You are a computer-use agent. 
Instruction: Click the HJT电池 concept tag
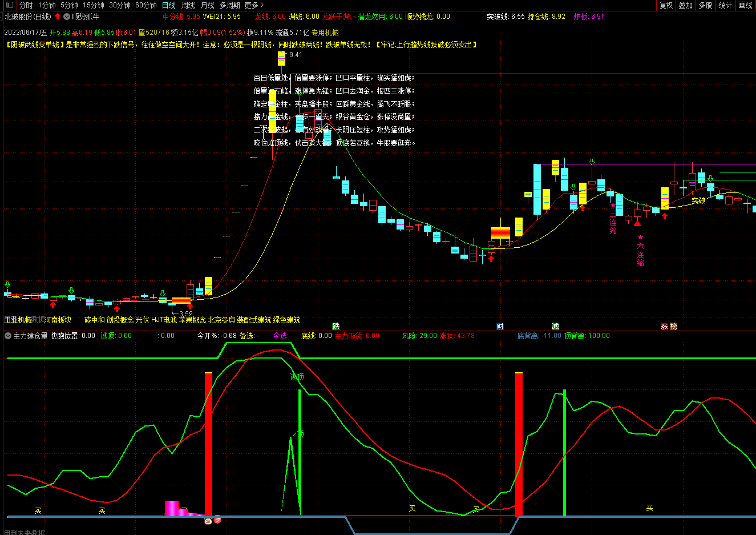pos(164,320)
